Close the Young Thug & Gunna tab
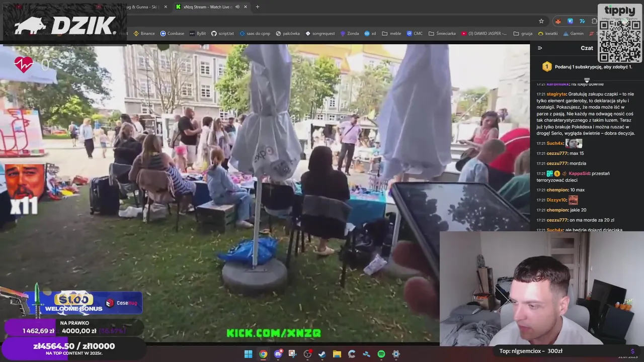The image size is (644, 362). [x=166, y=7]
